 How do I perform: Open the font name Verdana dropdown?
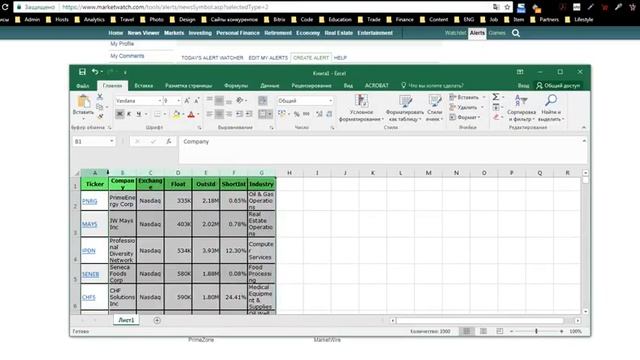click(160, 100)
